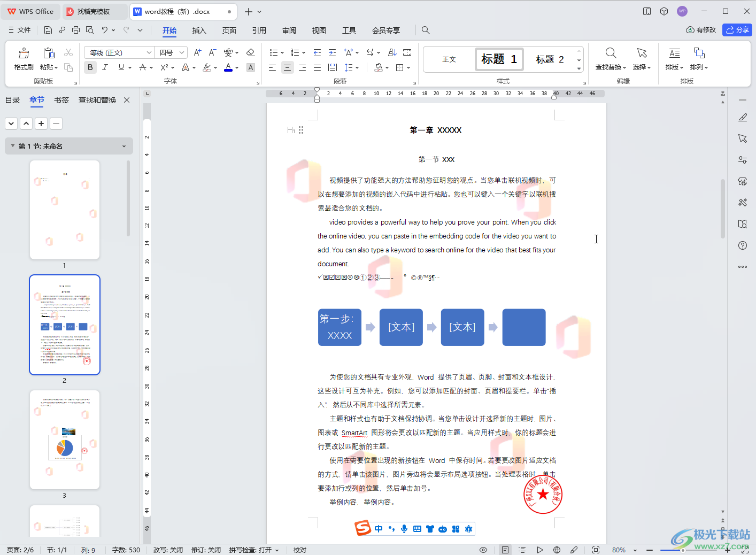Click the font color A red swatch
Viewport: 756px width, 555px height.
(228, 67)
